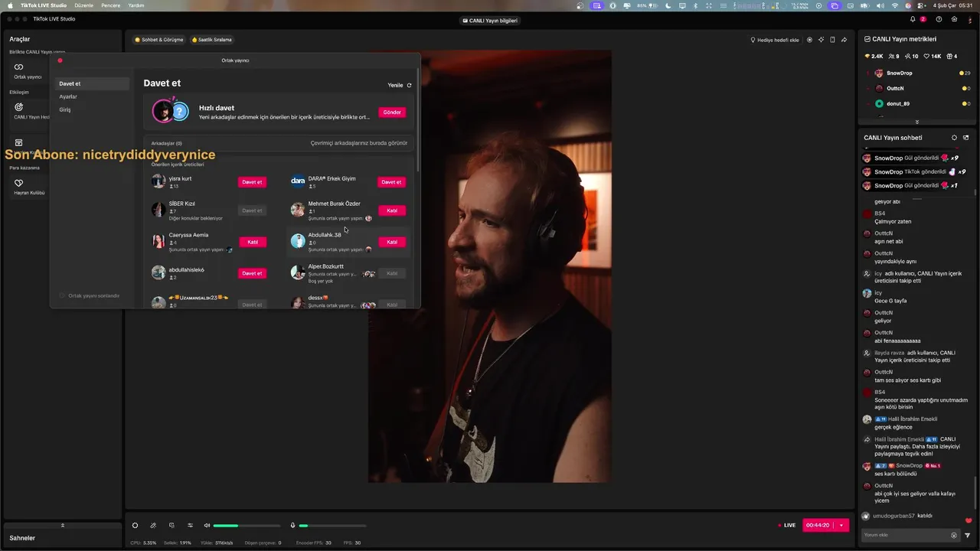Screen dimensions: 980x551
Task: Open chat settings icon in CANLI Yayın sohbeti
Action: (x=954, y=138)
